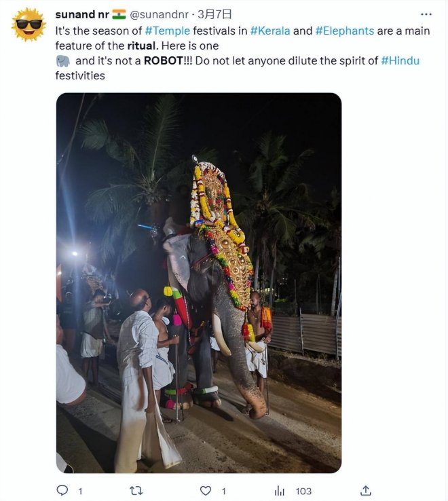
Task: Click the like count next to the heart
Action: [x=223, y=491]
